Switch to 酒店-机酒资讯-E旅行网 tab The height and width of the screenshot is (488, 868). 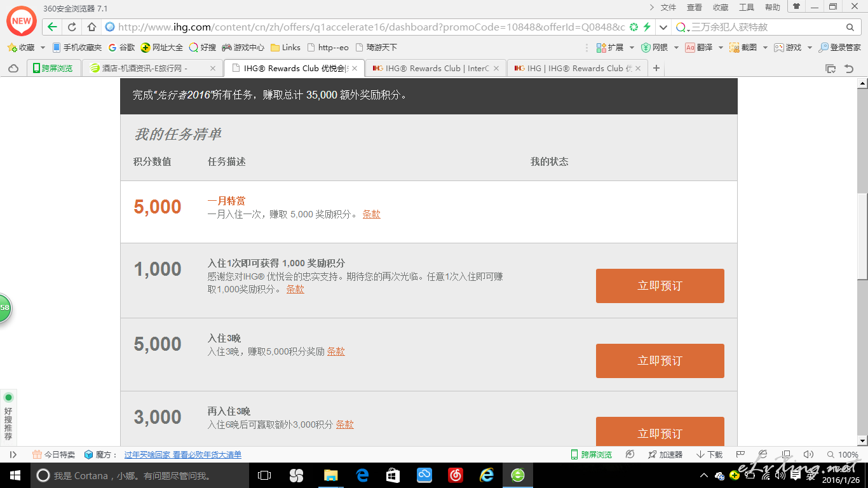[x=153, y=68]
